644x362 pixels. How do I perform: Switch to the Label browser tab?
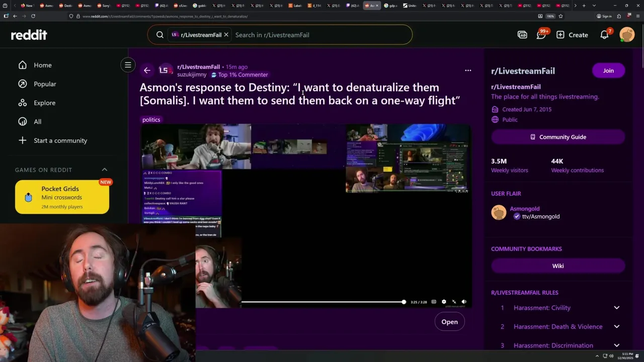(x=295, y=6)
